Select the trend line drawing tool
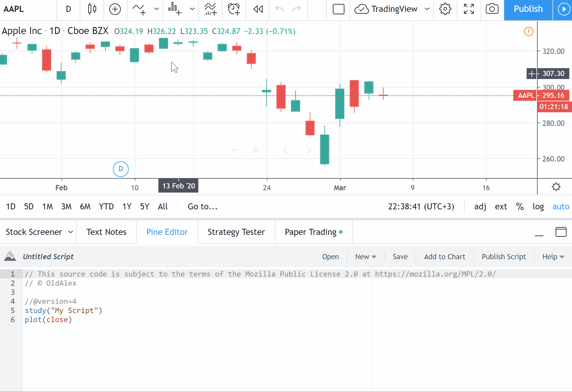Image resolution: width=572 pixels, height=392 pixels. 139,9
